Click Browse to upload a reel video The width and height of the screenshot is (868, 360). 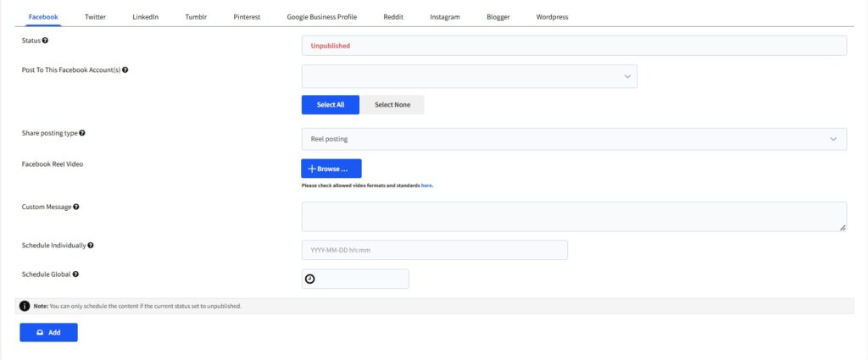tap(331, 169)
